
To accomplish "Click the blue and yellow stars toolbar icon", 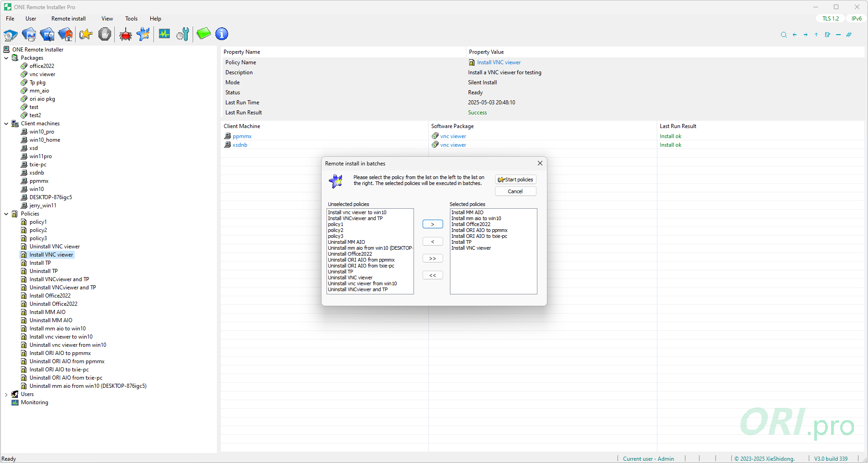I will click(143, 34).
